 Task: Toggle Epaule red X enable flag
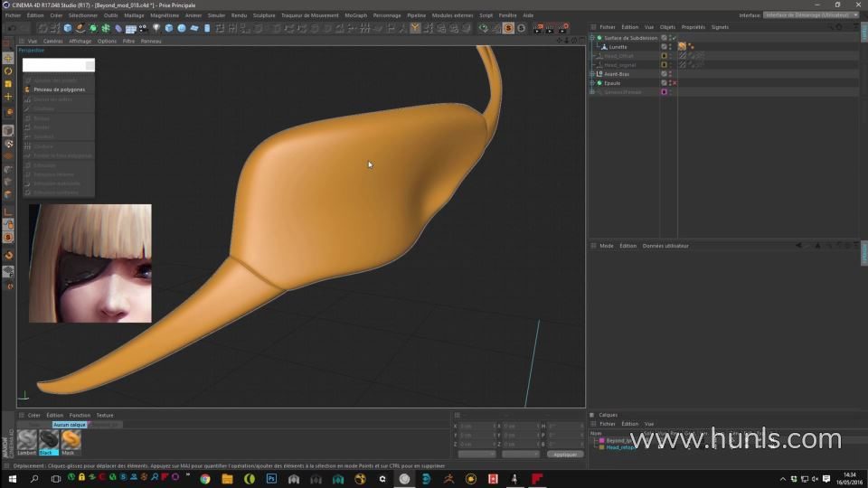pyautogui.click(x=675, y=83)
